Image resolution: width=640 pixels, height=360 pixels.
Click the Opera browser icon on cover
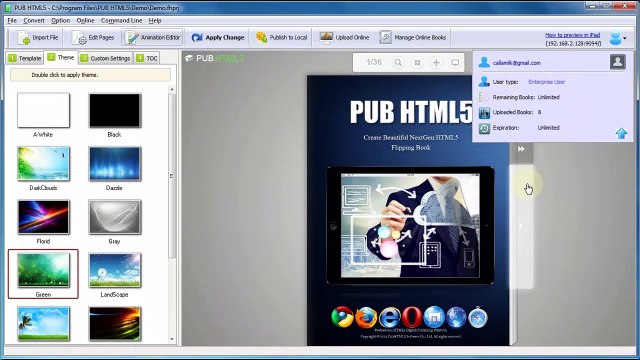pyautogui.click(x=412, y=317)
